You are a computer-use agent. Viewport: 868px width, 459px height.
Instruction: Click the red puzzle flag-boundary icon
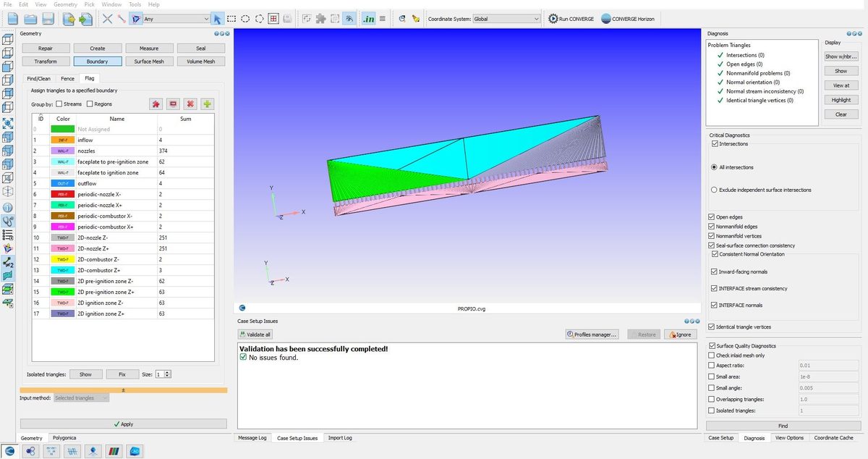click(x=156, y=104)
